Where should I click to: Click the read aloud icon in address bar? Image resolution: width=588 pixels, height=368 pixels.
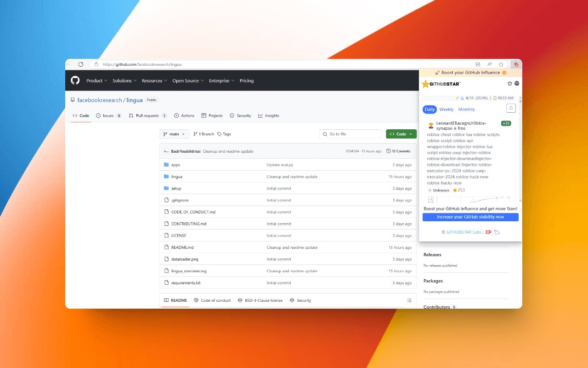[490, 64]
